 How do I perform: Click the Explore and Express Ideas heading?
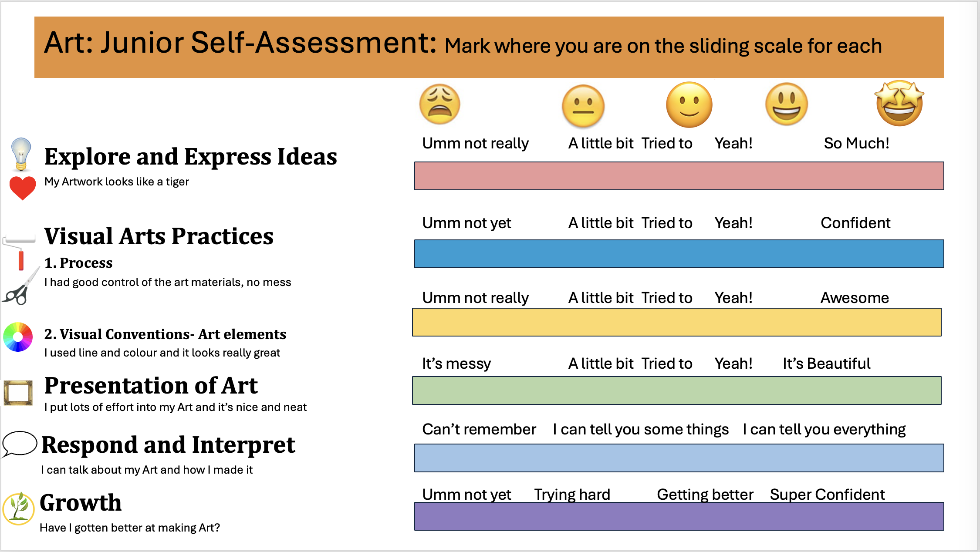click(x=191, y=157)
